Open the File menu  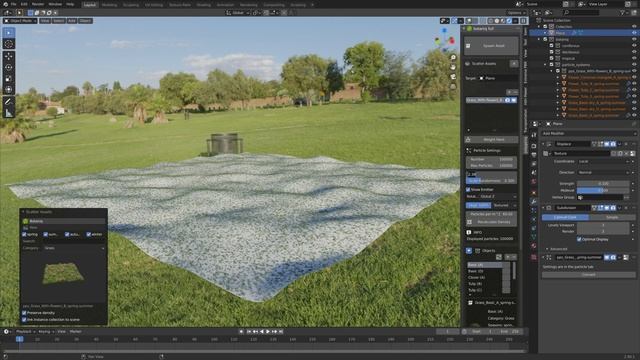(13, 4)
